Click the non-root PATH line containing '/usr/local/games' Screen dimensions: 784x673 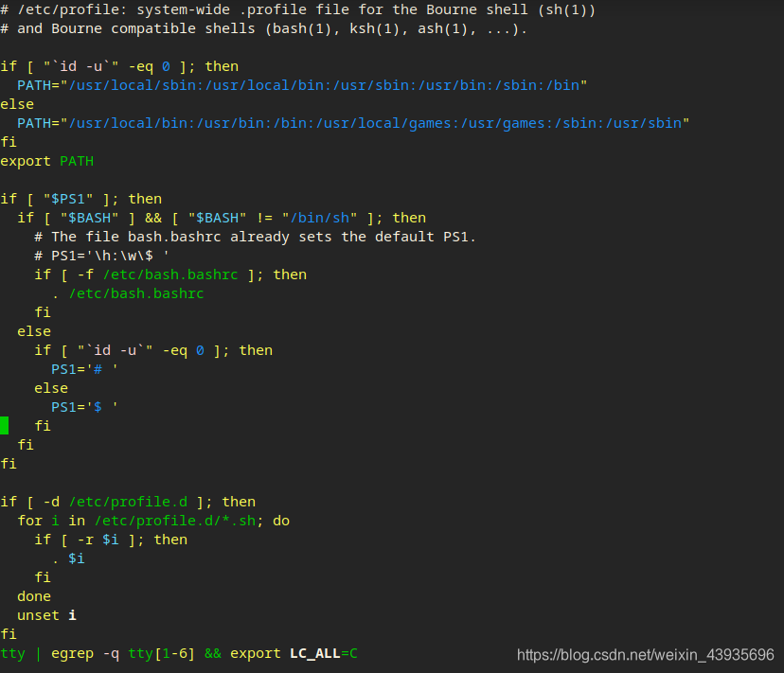pyautogui.click(x=353, y=123)
